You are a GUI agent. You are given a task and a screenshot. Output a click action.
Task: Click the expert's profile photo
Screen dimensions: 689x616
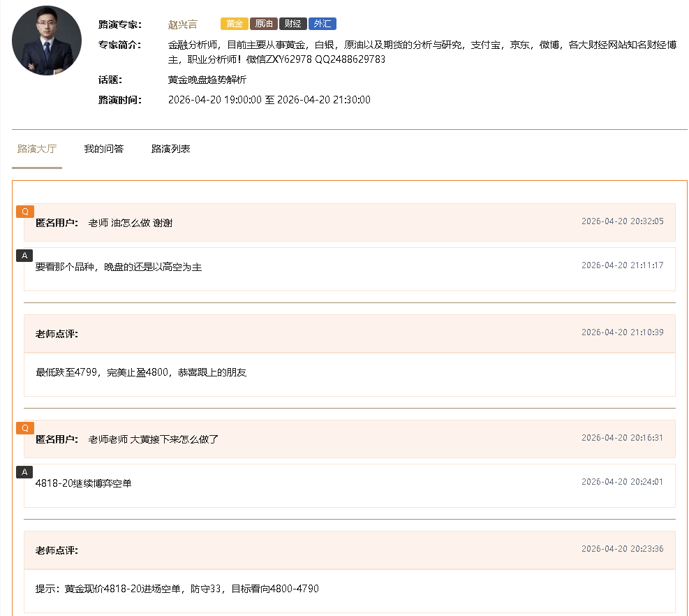(47, 41)
